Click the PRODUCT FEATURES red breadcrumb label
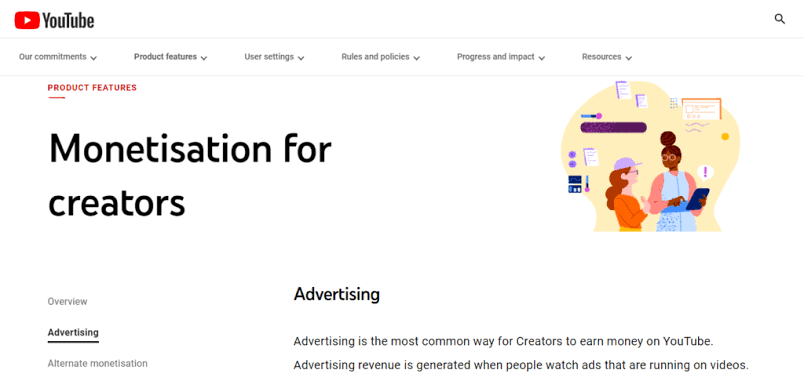The width and height of the screenshot is (804, 381). (92, 88)
